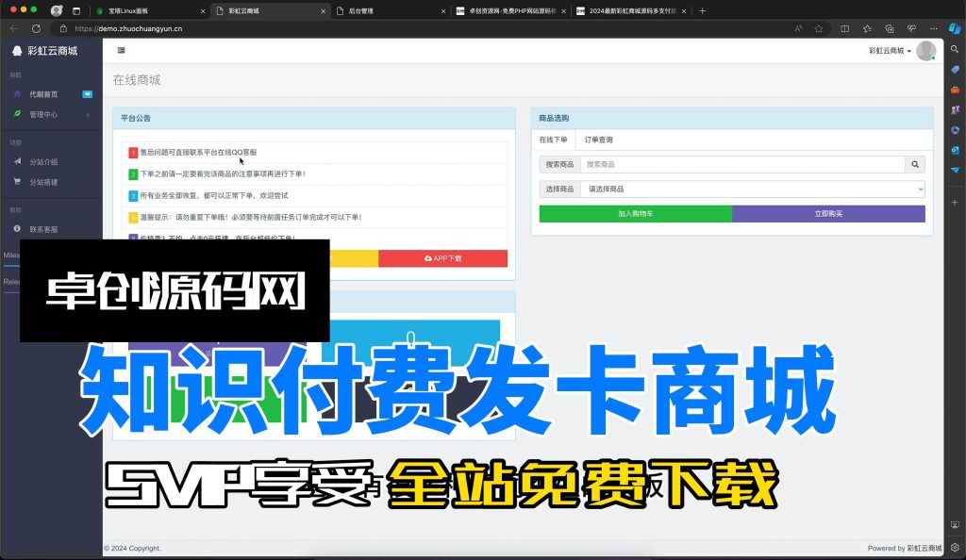
Task: Open the Edge sidebar Microsoft 365 icon
Action: tap(955, 130)
